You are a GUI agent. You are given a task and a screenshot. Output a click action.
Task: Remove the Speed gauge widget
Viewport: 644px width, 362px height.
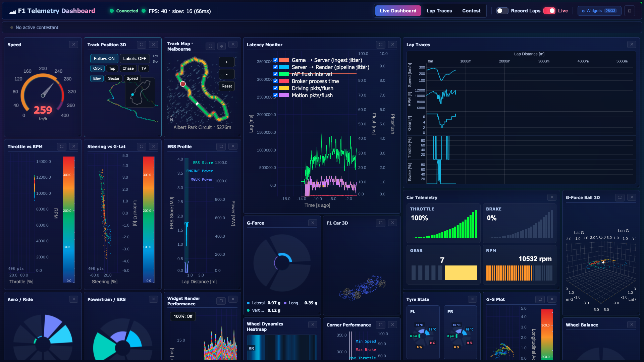click(x=73, y=44)
